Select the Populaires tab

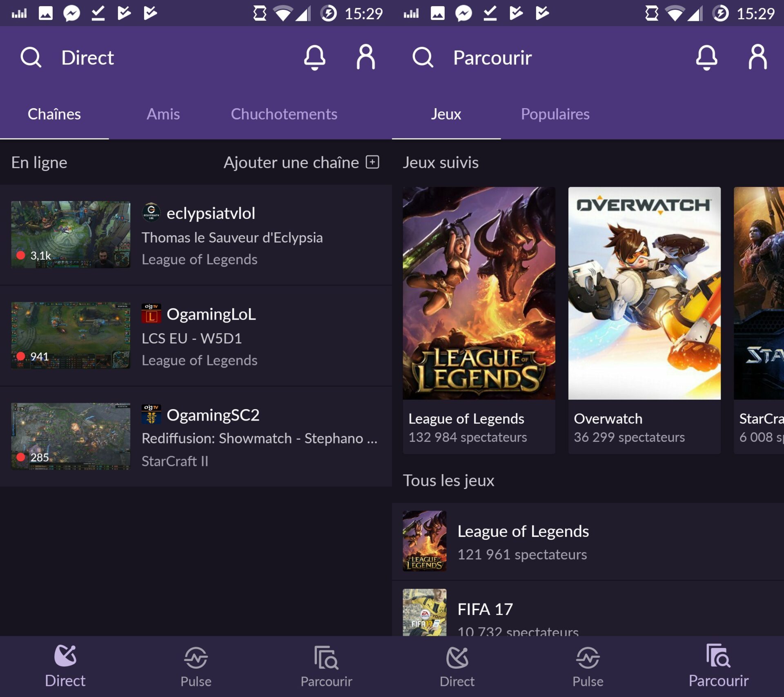[555, 114]
